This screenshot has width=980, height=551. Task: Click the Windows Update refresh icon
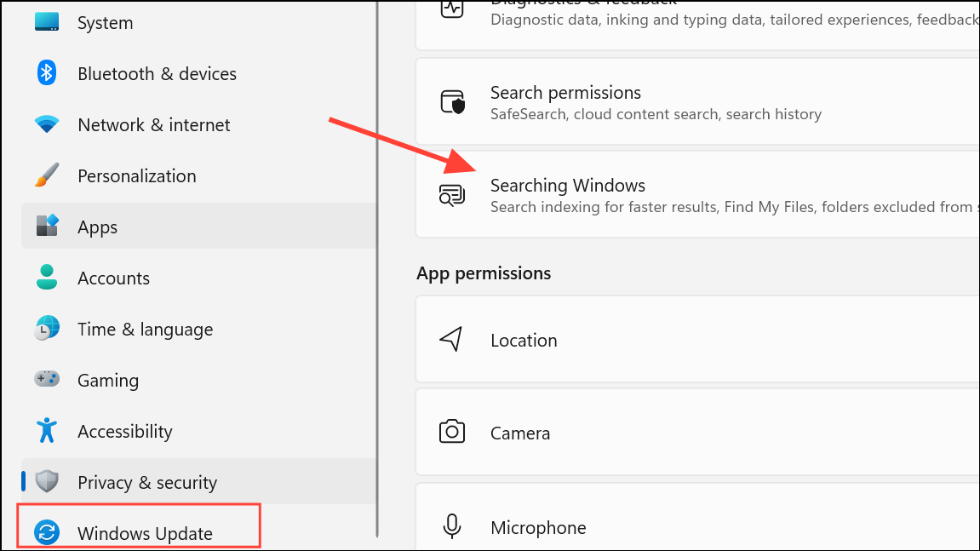47,533
